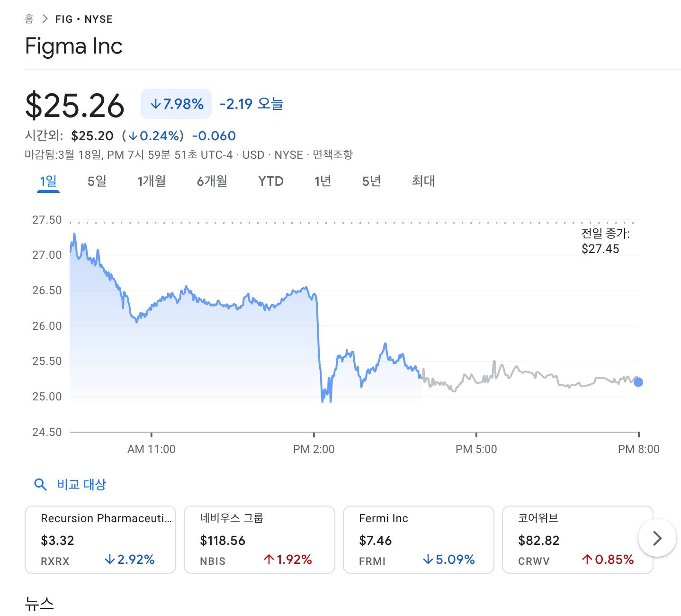The width and height of the screenshot is (681, 616).
Task: Open the Fermi Inc FRMI card
Action: point(418,539)
